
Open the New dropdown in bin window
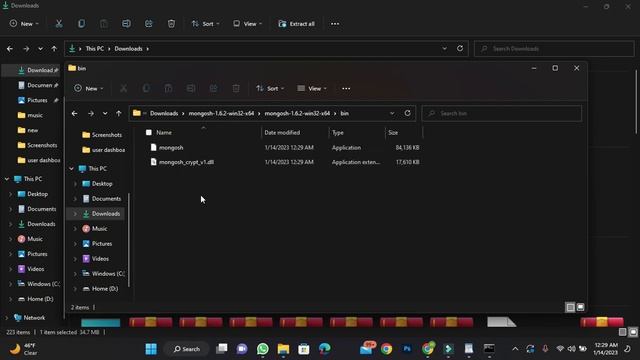tap(89, 88)
